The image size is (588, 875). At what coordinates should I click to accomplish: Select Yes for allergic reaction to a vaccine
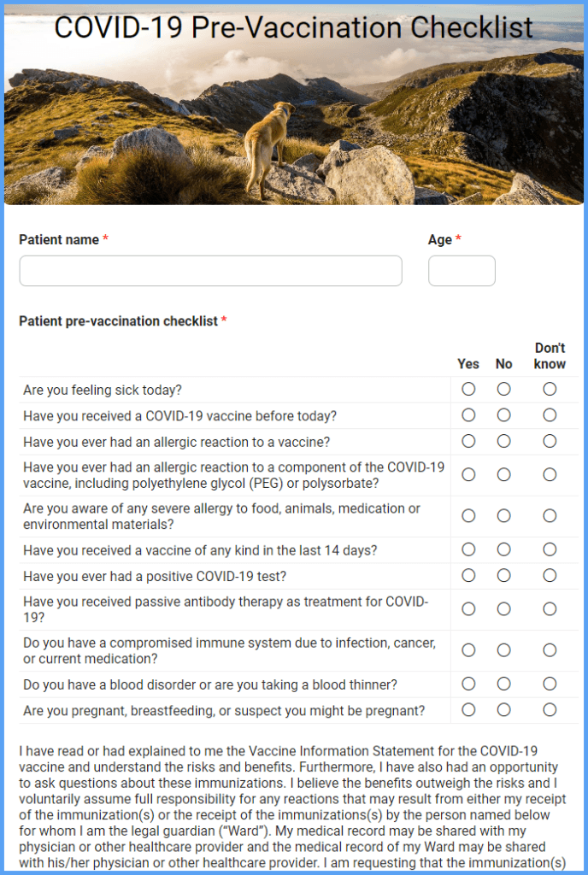[468, 441]
